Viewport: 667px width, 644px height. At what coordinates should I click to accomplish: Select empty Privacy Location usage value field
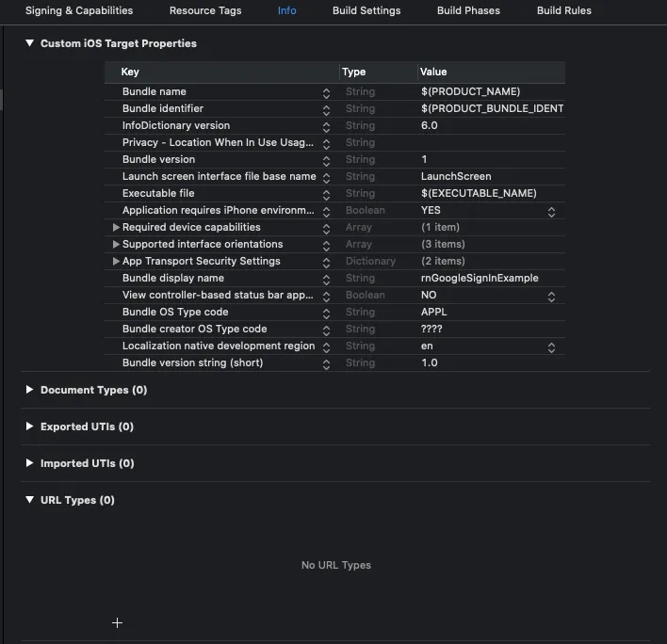[x=492, y=142]
